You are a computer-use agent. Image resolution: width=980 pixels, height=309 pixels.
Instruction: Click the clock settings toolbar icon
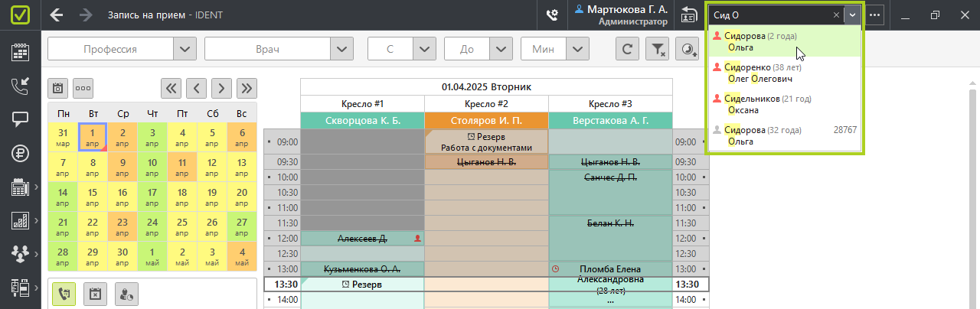pos(689,49)
